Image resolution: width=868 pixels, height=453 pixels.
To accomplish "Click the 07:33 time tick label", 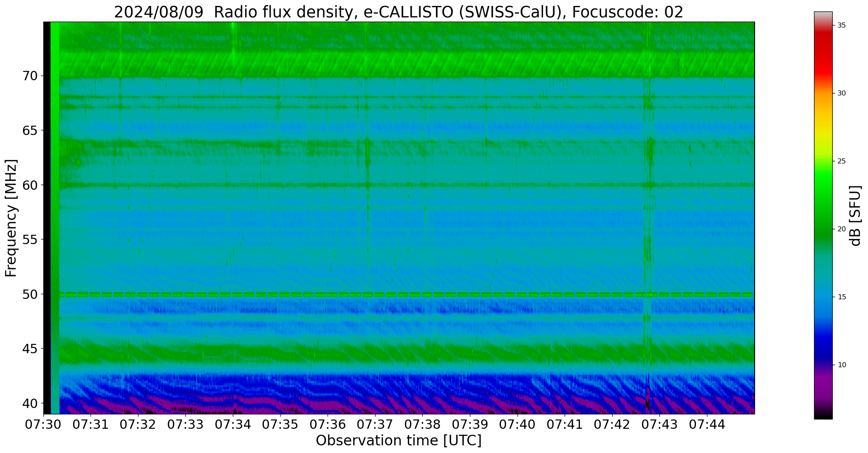I will point(186,424).
